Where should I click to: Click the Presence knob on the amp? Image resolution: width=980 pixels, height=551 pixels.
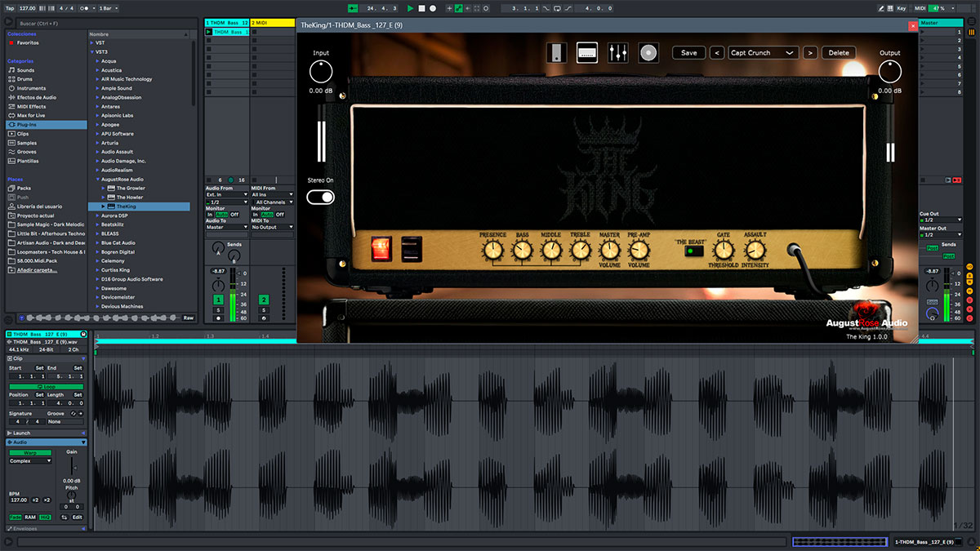pos(493,251)
